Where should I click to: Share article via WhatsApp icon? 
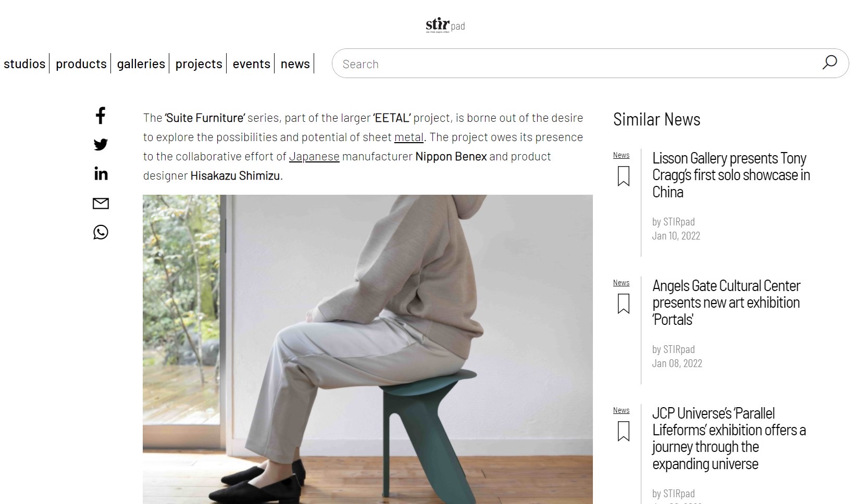pos(101,232)
